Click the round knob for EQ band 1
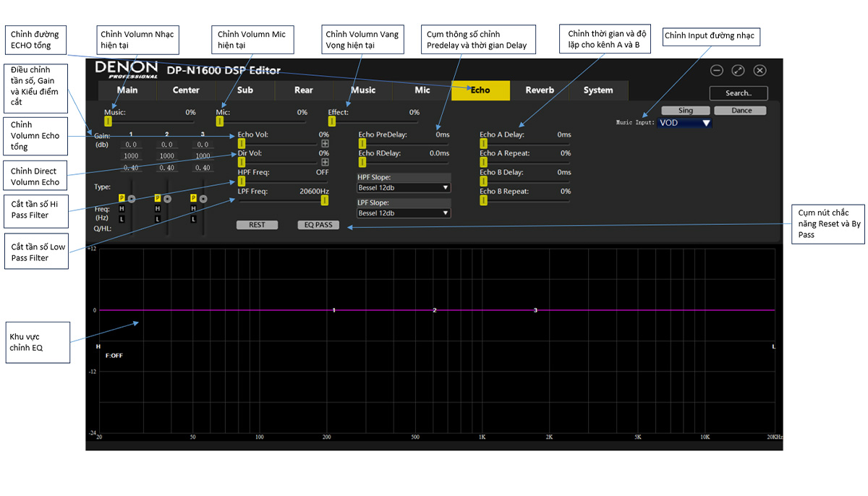868x496 pixels. [x=132, y=198]
